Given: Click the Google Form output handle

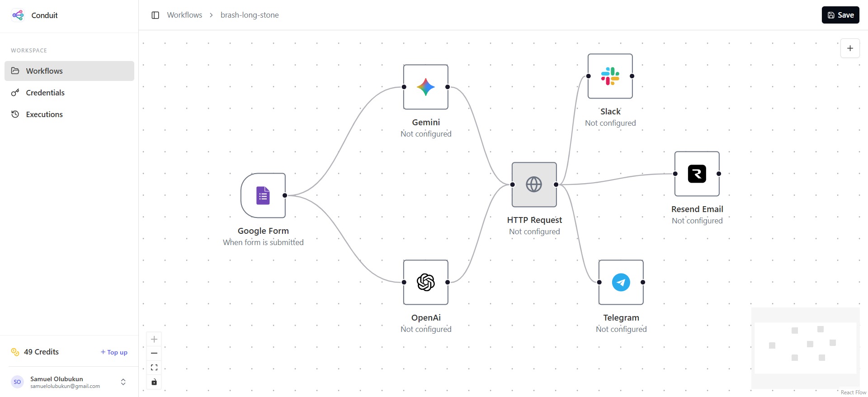Looking at the screenshot, I should (285, 195).
